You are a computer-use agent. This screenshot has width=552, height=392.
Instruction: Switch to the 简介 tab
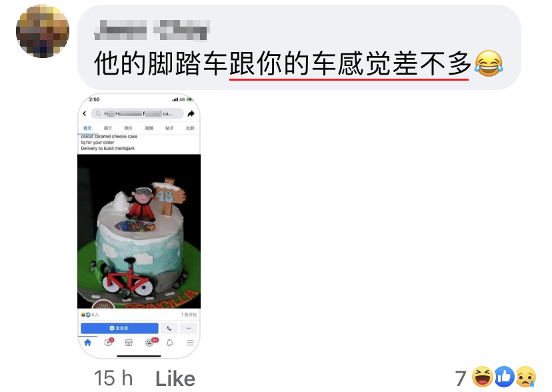108,128
